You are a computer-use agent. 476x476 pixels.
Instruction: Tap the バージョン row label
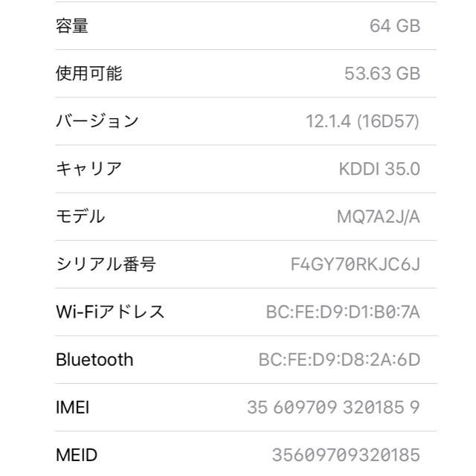(97, 121)
